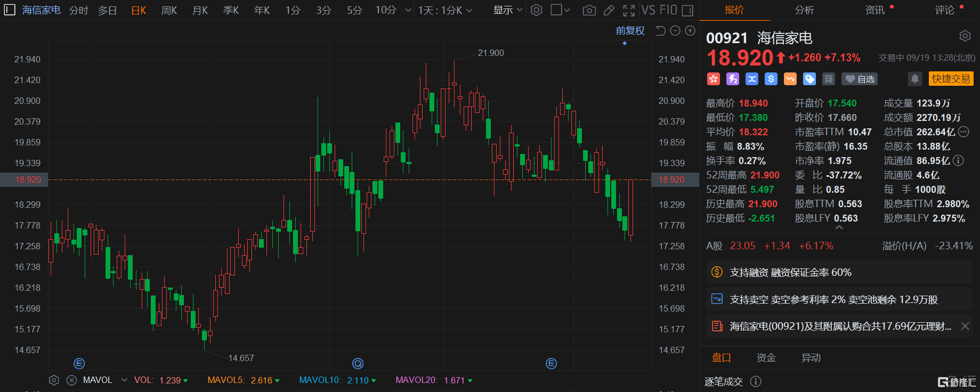
Task: Open the 资讯 news tab
Action: [x=874, y=10]
